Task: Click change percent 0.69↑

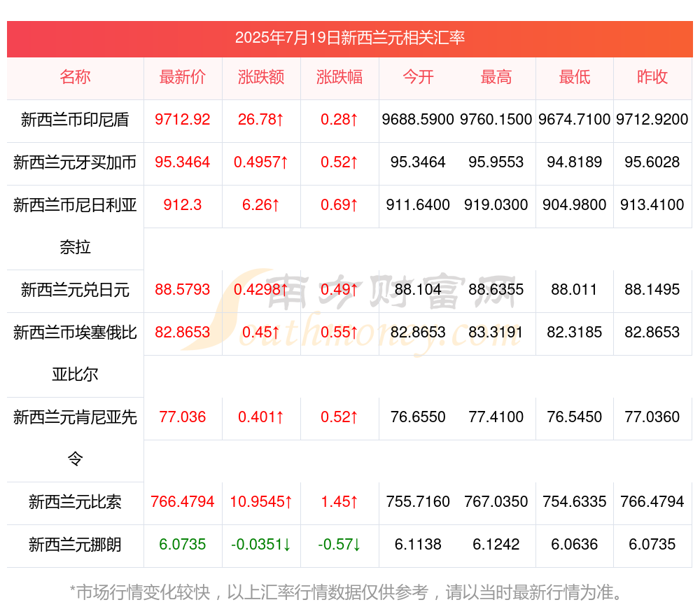Action: [339, 205]
